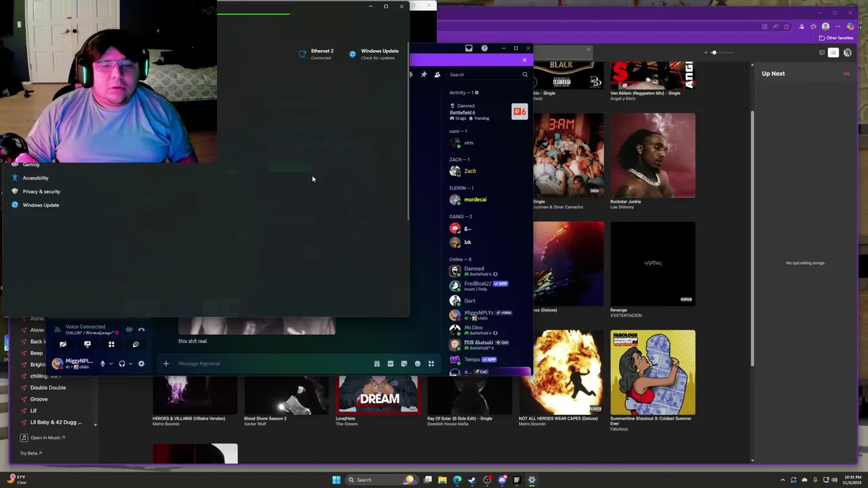Open account avatar in music player
Screen dimensions: 868x488
[848, 53]
